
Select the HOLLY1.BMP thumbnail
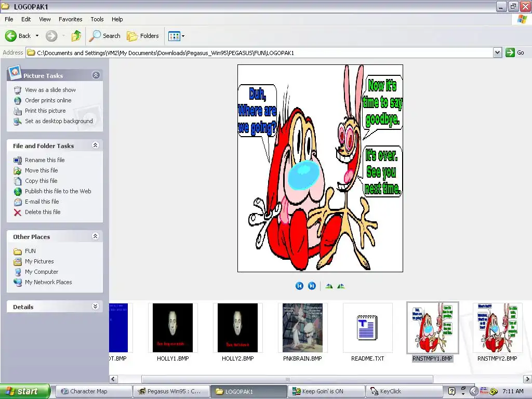point(172,328)
